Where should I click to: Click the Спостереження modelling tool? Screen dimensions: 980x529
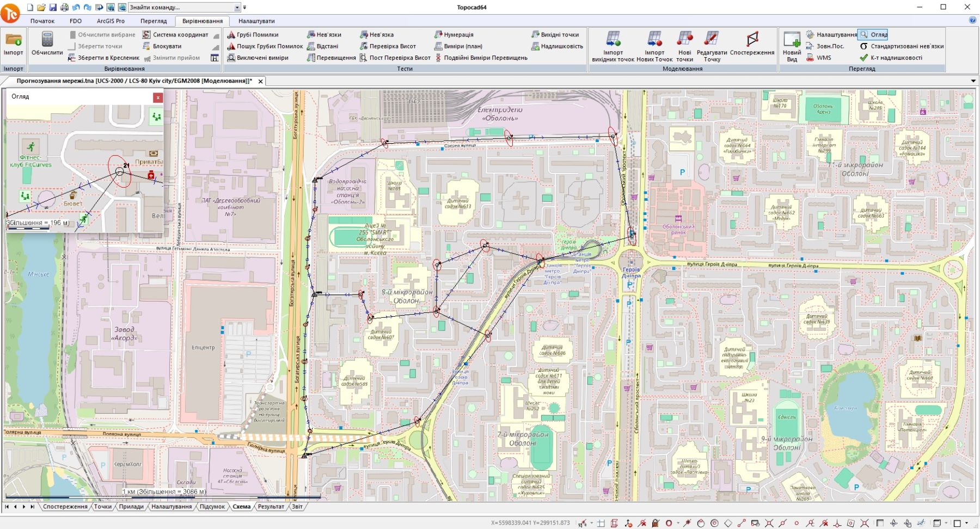(752, 44)
